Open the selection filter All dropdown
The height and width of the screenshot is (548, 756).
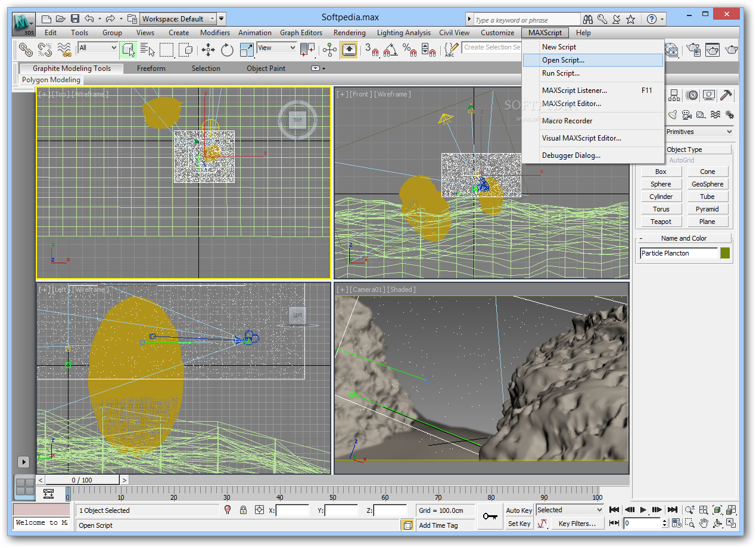[98, 48]
